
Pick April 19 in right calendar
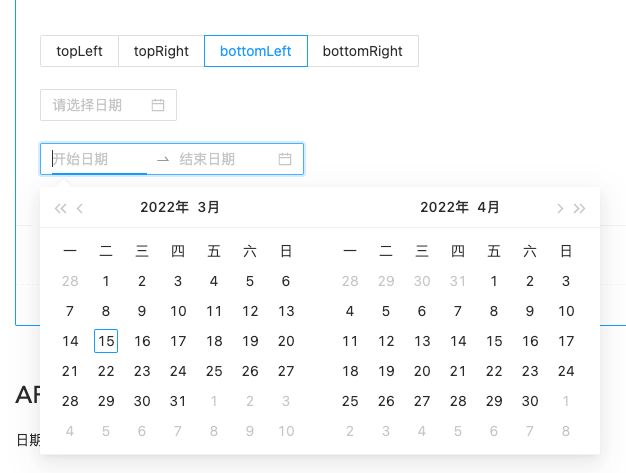[x=386, y=371]
